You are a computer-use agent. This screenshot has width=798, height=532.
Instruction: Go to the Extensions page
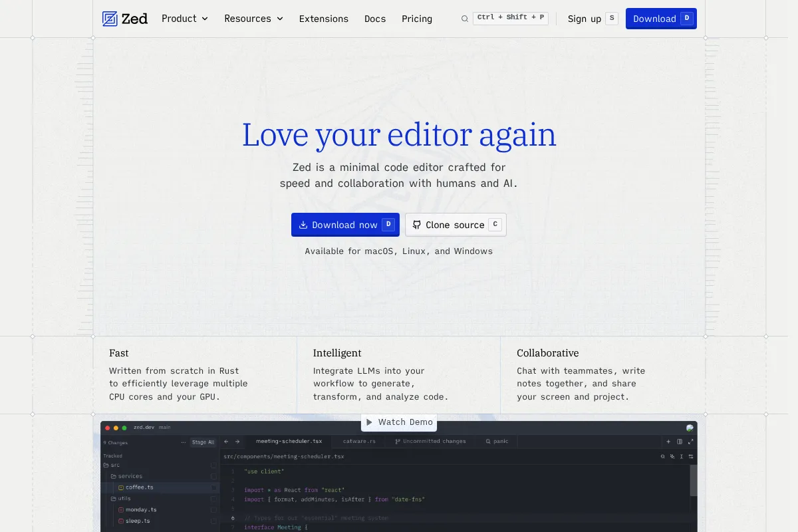[x=324, y=19]
